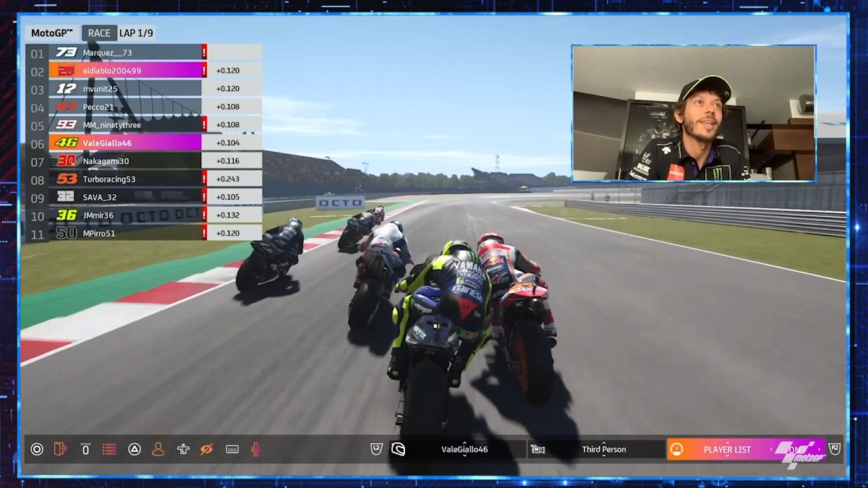Click the white rider figure icon
Viewport: 868px width, 488px height.
(183, 449)
